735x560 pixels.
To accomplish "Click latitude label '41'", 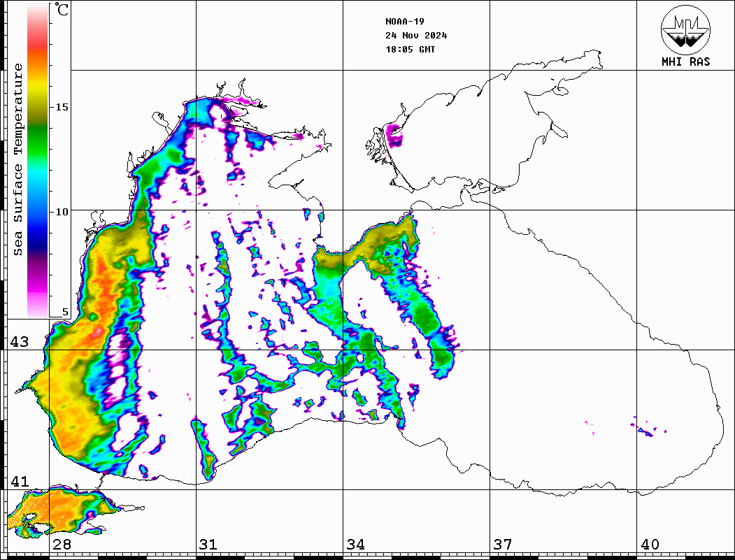I will [x=19, y=481].
